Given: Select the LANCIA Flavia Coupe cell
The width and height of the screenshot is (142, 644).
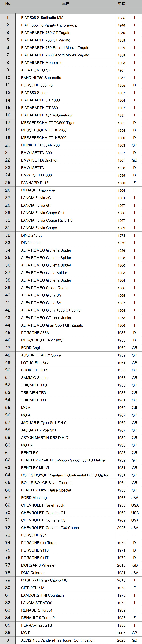Looking at the screenshot, I should point(39,228).
